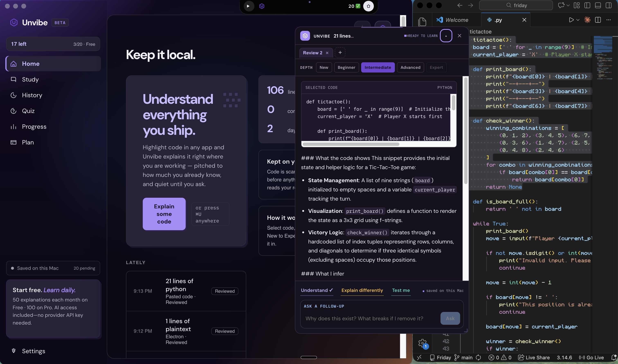Set depth to Expert
Image resolution: width=618 pixels, height=364 pixels.
(436, 67)
